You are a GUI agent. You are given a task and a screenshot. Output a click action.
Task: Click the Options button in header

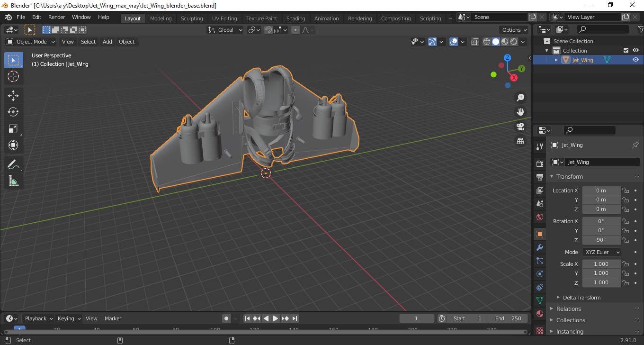click(515, 30)
